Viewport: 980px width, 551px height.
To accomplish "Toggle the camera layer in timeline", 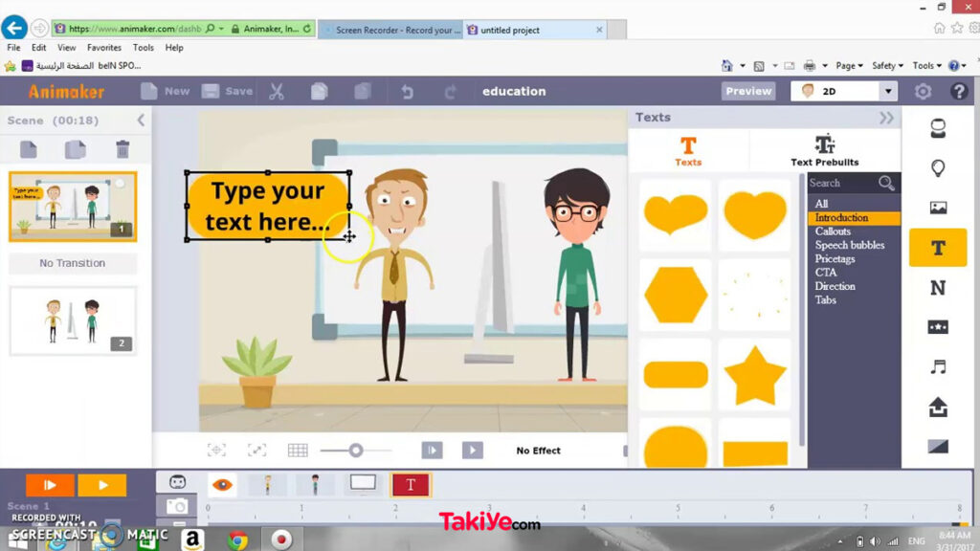I will [177, 506].
